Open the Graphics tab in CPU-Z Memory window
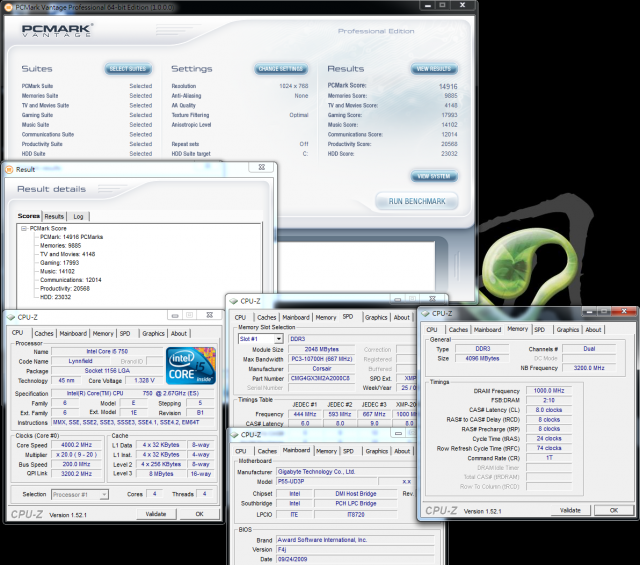640x565 pixels. coord(568,330)
